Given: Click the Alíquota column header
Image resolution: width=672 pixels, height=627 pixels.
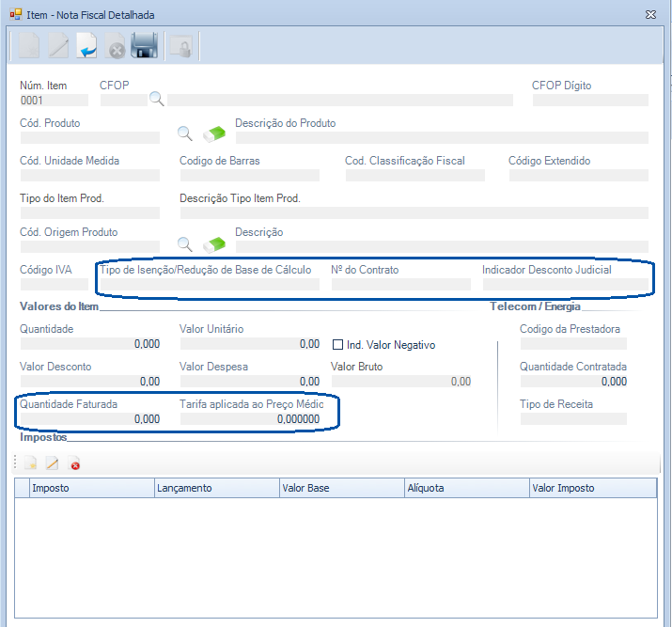Looking at the screenshot, I should pos(467,488).
